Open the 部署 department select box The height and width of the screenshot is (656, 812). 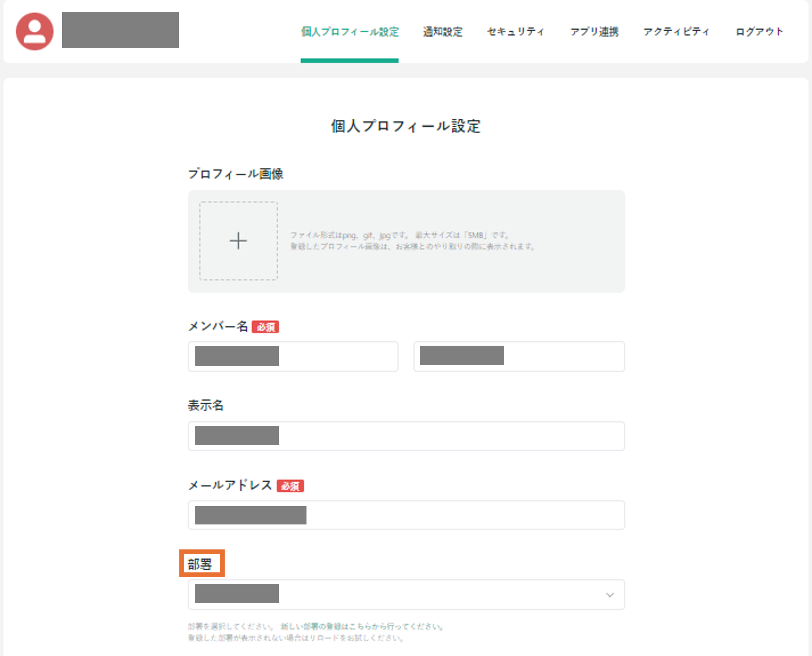[x=406, y=595]
